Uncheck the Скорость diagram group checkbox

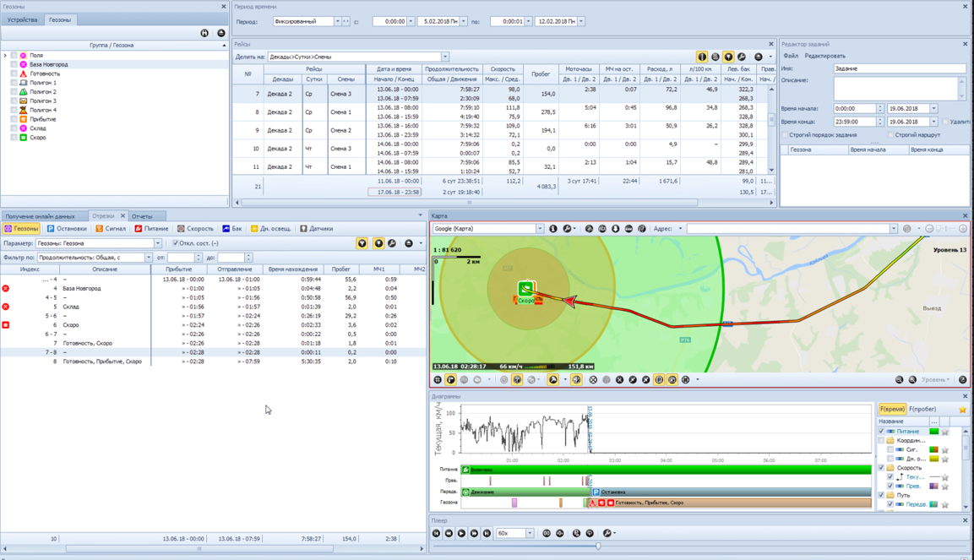tap(881, 468)
